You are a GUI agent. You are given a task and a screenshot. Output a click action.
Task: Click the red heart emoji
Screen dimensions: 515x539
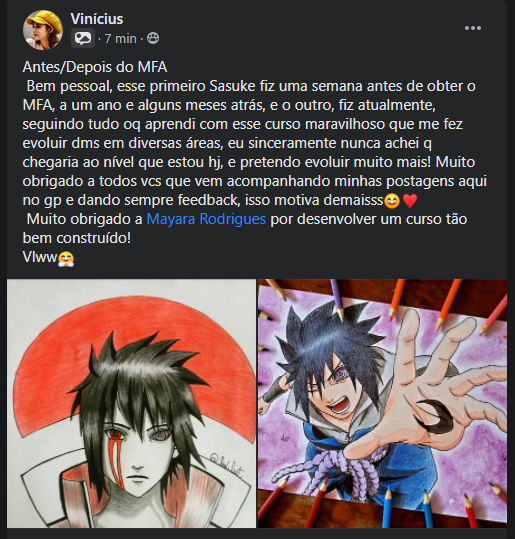[409, 201]
